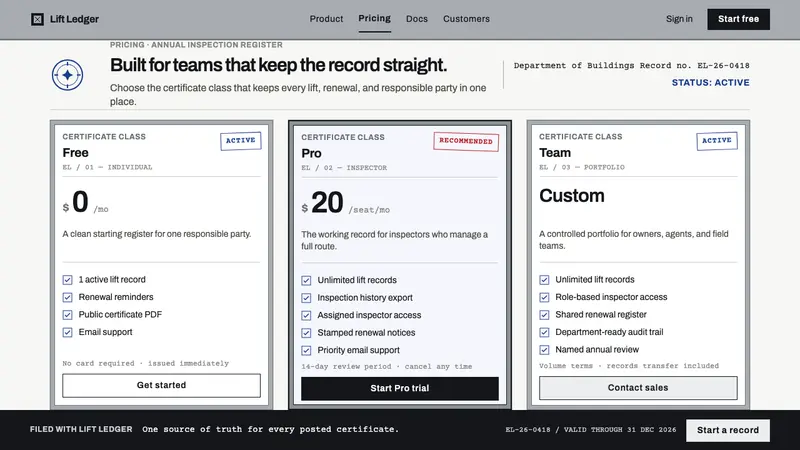Click 'Department of Buildings Record no. EL-26-0418'

tap(632, 65)
